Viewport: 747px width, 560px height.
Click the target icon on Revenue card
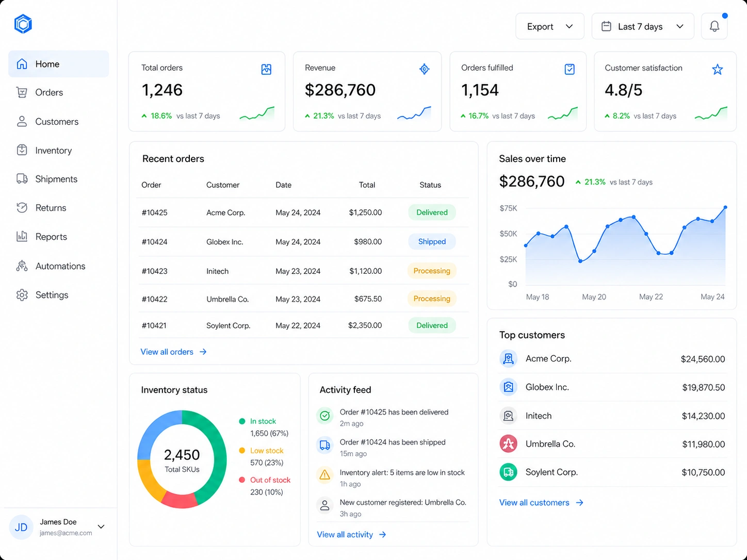424,69
